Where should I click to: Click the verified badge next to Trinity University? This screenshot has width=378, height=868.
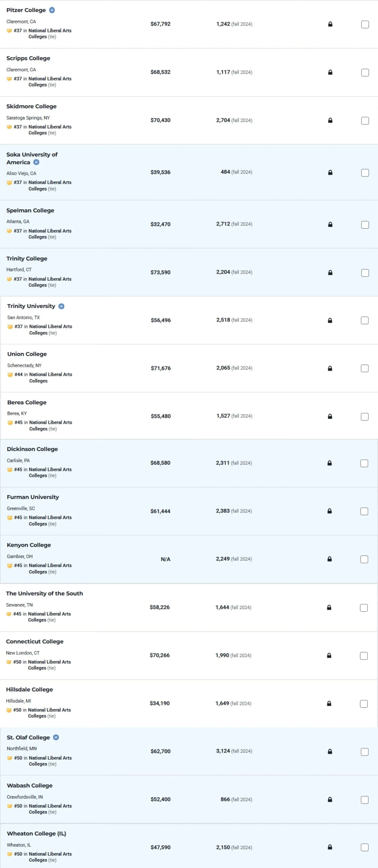pos(61,306)
